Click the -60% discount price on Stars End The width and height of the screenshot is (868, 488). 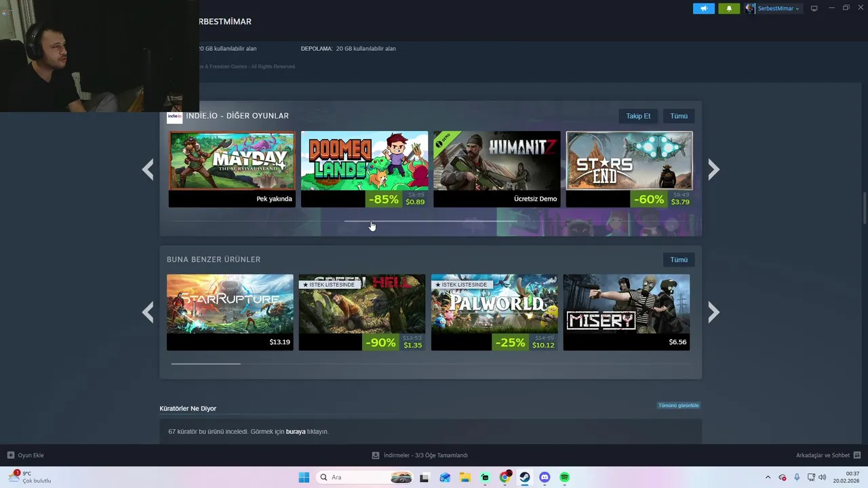tap(662, 199)
